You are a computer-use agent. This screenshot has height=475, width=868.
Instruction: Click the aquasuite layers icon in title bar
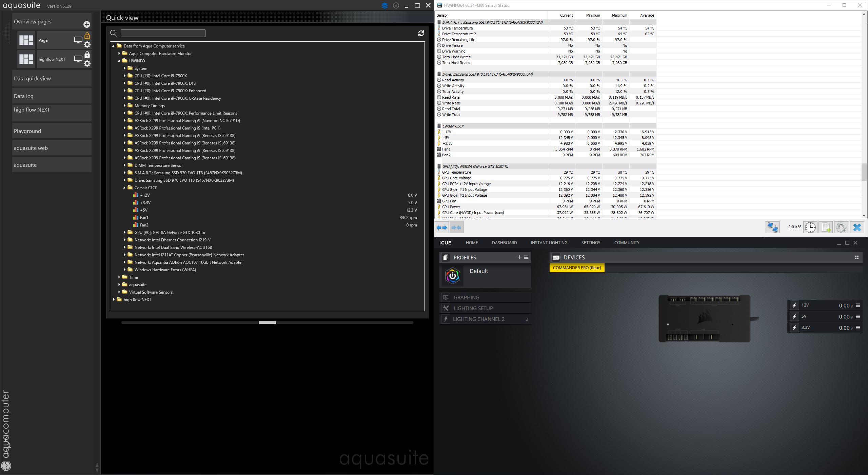pyautogui.click(x=384, y=5)
